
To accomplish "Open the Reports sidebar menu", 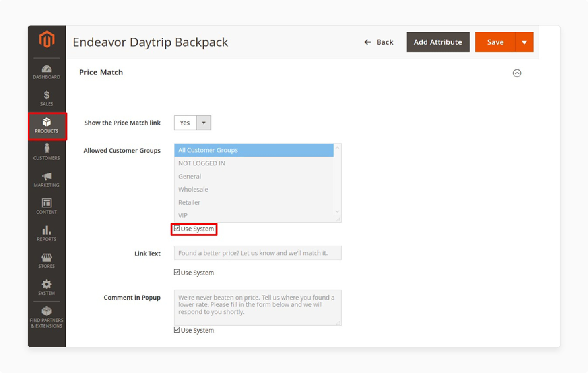I will (x=46, y=233).
